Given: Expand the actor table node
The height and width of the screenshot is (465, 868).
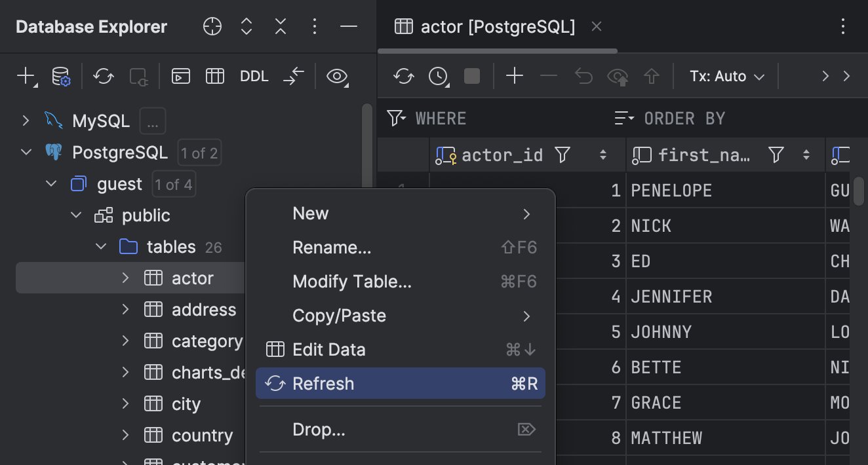Looking at the screenshot, I should click(125, 278).
